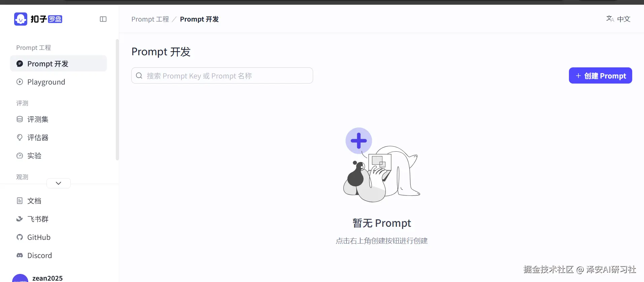This screenshot has height=282, width=644.
Task: Click Prompt 工程 breadcrumb link
Action: pos(150,19)
